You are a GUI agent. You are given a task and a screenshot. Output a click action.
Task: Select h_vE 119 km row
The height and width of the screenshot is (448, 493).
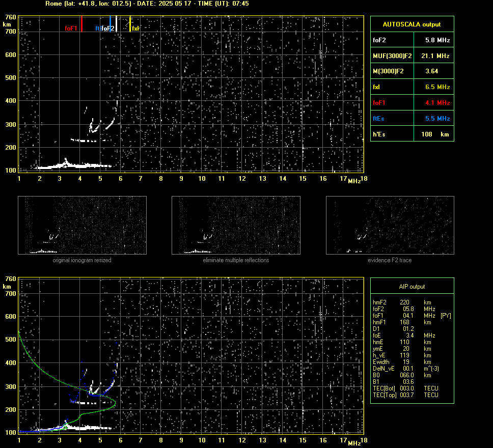pyautogui.click(x=402, y=355)
